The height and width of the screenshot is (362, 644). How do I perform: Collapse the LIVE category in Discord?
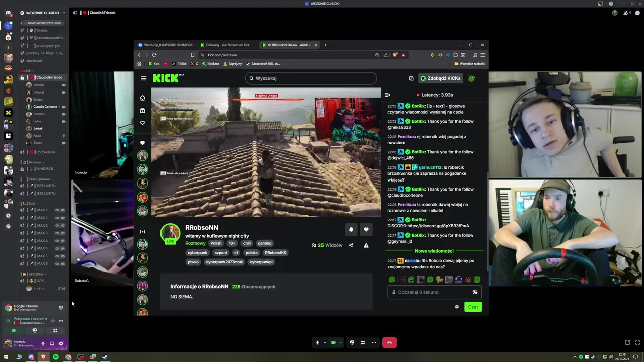[27, 71]
